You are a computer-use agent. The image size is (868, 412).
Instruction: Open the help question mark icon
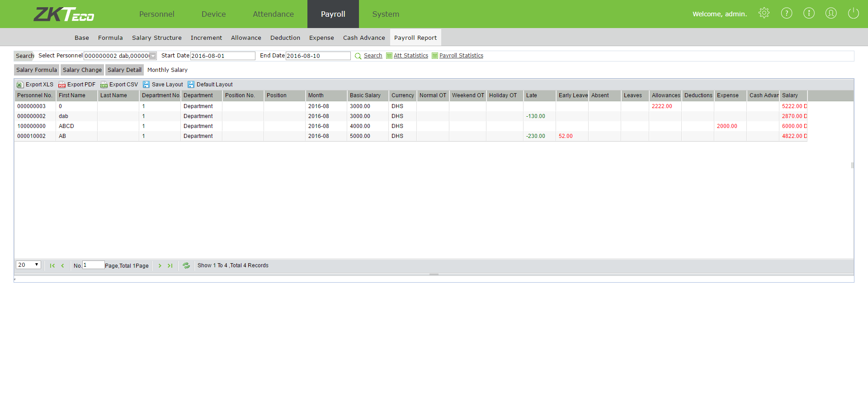[x=786, y=13]
